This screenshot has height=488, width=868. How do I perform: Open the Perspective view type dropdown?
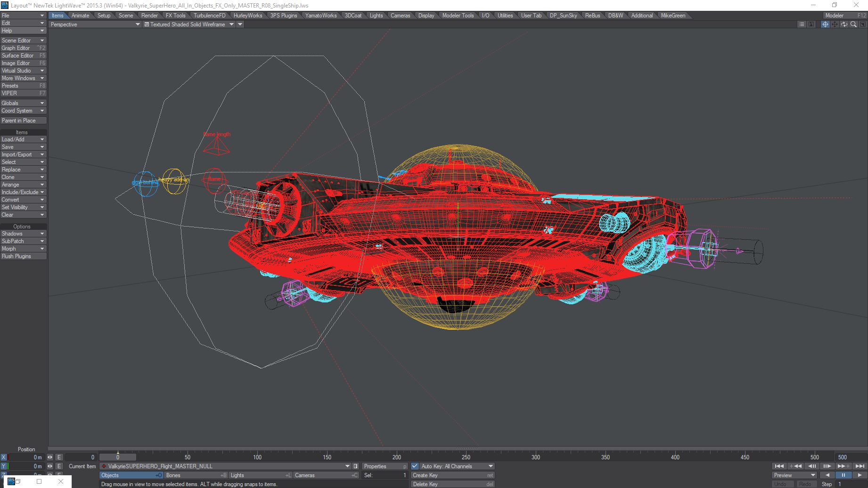[x=95, y=24]
